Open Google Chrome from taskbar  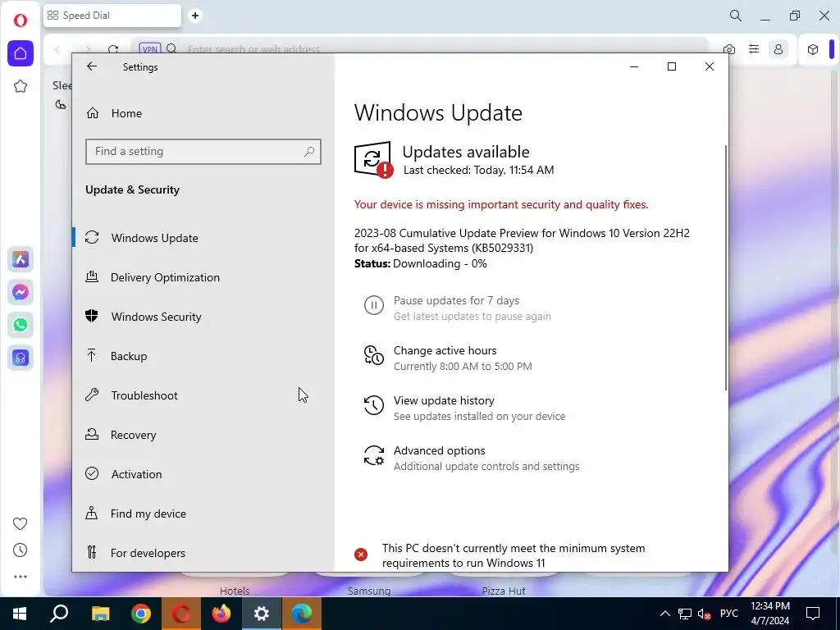click(141, 614)
